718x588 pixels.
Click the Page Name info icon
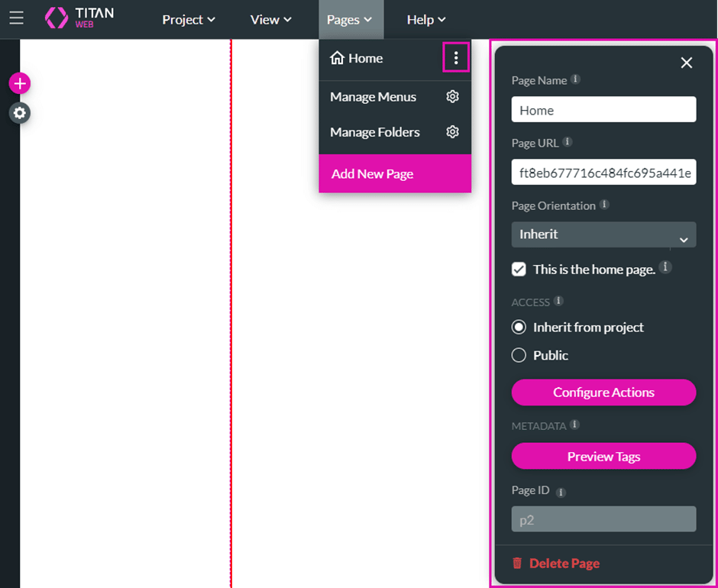pos(576,79)
